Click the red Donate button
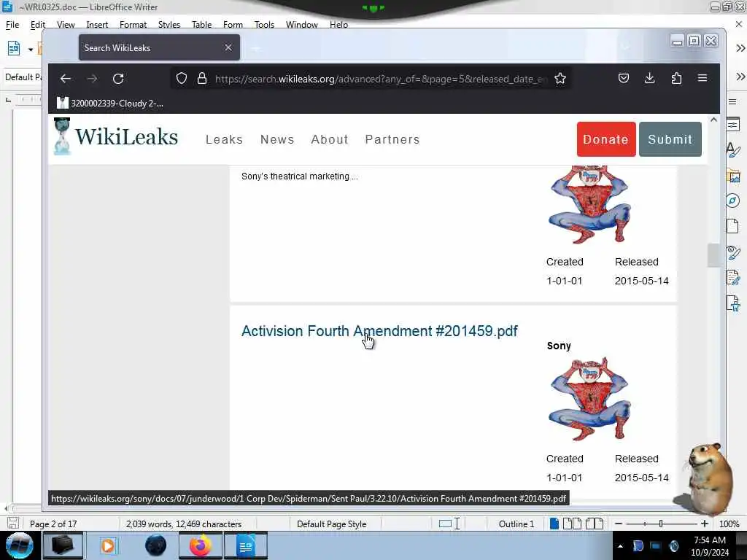Viewport: 747px width, 560px height. pyautogui.click(x=606, y=139)
